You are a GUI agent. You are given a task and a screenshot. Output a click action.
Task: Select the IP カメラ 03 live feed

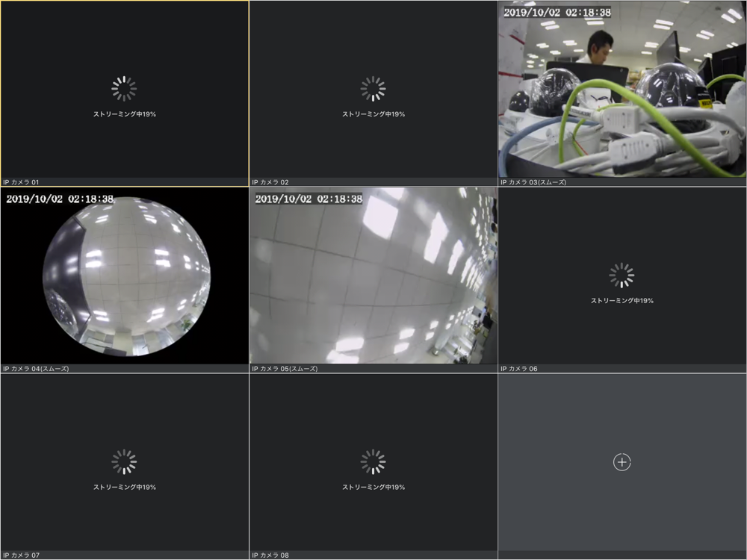tap(622, 90)
